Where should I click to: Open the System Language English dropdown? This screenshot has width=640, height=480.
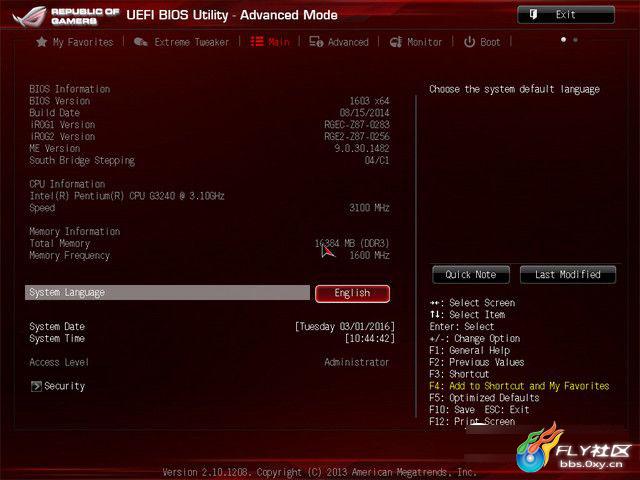tap(352, 293)
